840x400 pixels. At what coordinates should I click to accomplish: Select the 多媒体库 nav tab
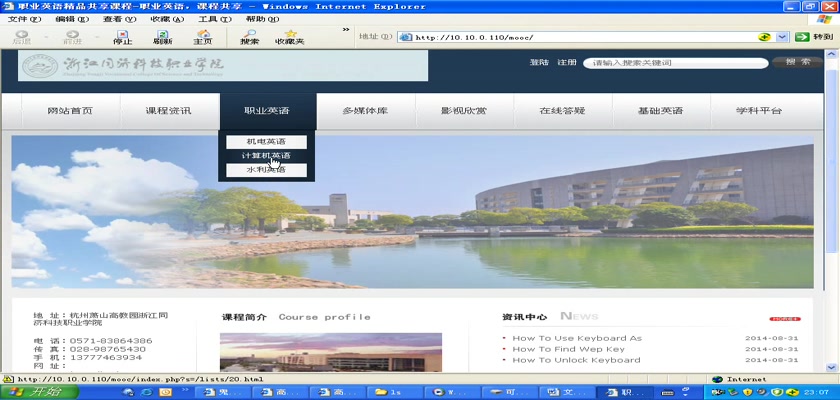coord(365,111)
